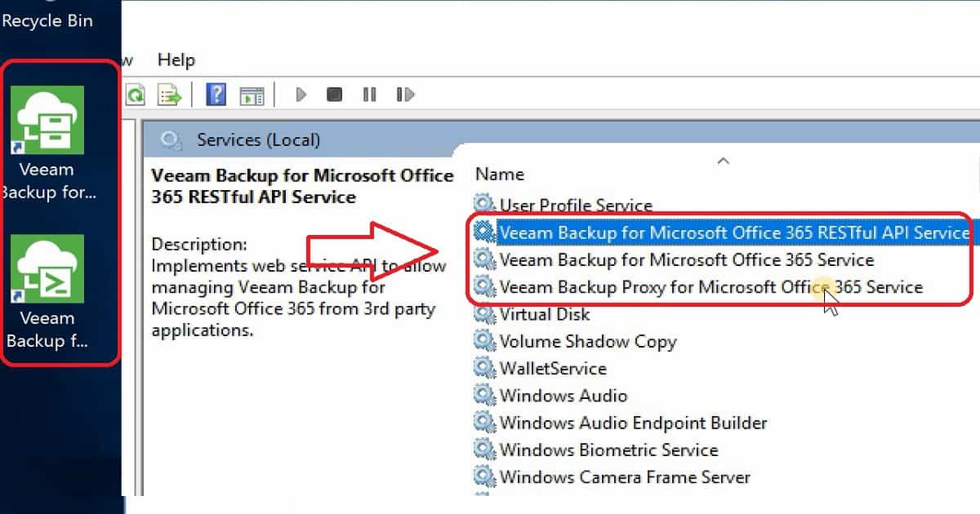Viewport: 980px width, 514px height.
Task: Click gear icon beside WalletService
Action: click(485, 368)
